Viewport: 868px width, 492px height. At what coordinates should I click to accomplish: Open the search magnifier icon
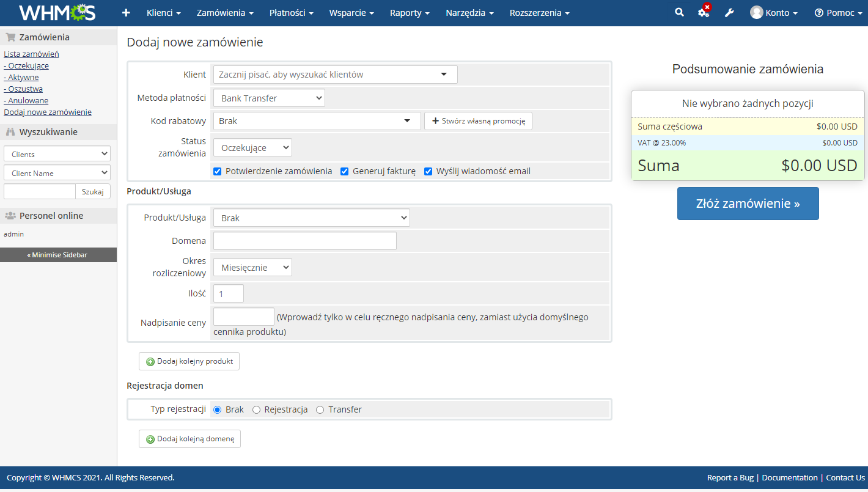point(679,12)
